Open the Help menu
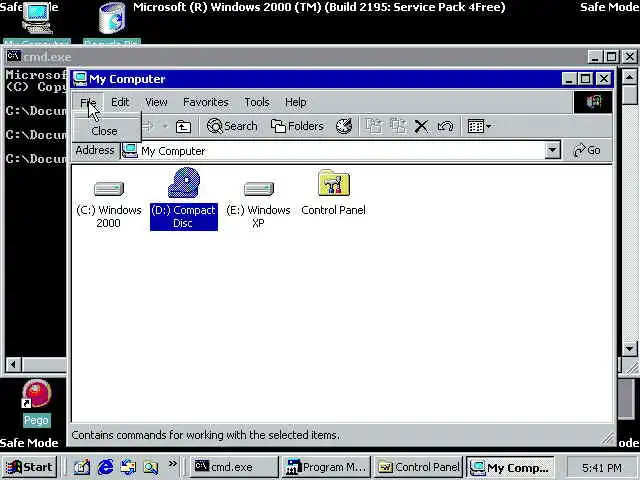This screenshot has width=640, height=480. click(296, 102)
